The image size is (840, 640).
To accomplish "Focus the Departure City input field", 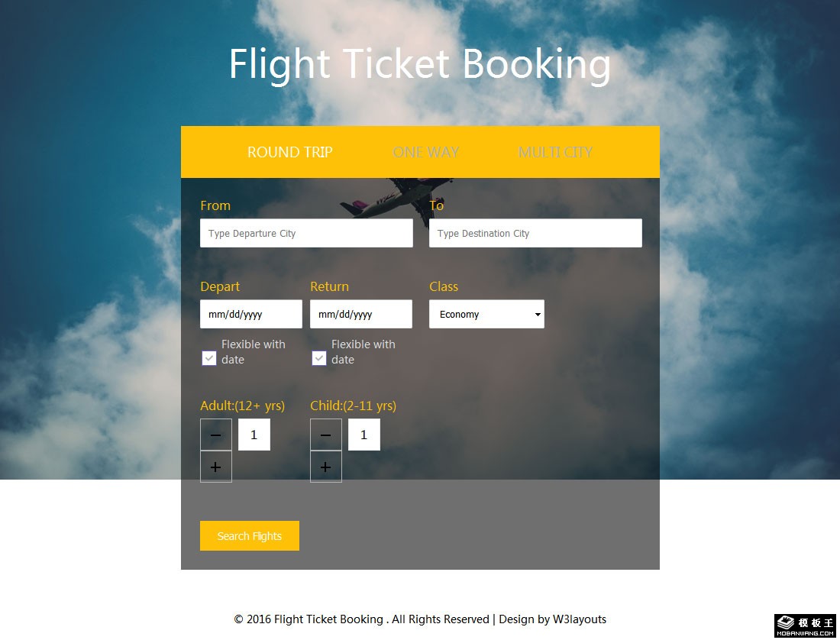I will click(306, 234).
